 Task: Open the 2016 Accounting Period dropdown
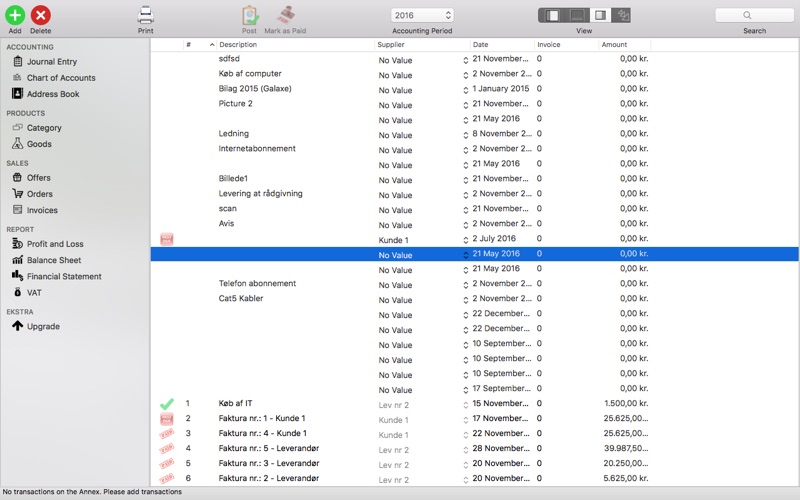click(422, 15)
